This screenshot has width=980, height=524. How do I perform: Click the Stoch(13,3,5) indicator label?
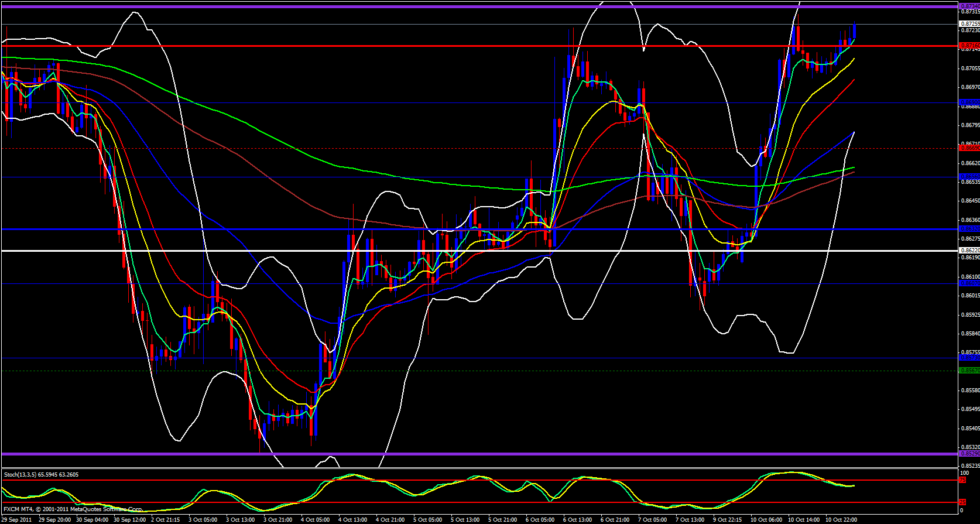tap(41, 474)
